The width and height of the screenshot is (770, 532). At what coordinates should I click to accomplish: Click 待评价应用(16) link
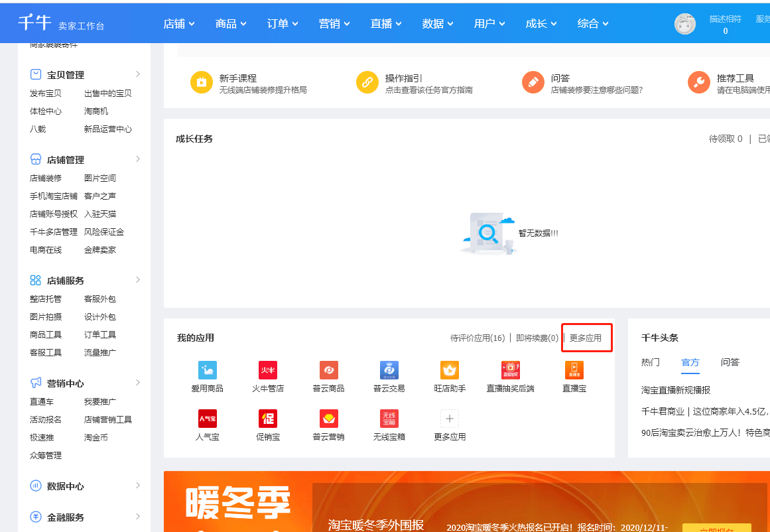click(478, 338)
